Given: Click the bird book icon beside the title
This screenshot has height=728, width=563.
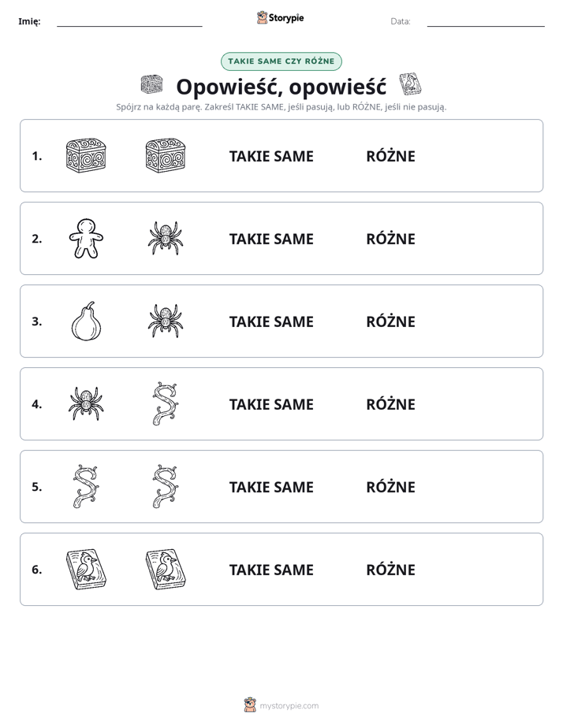Looking at the screenshot, I should click(x=410, y=84).
